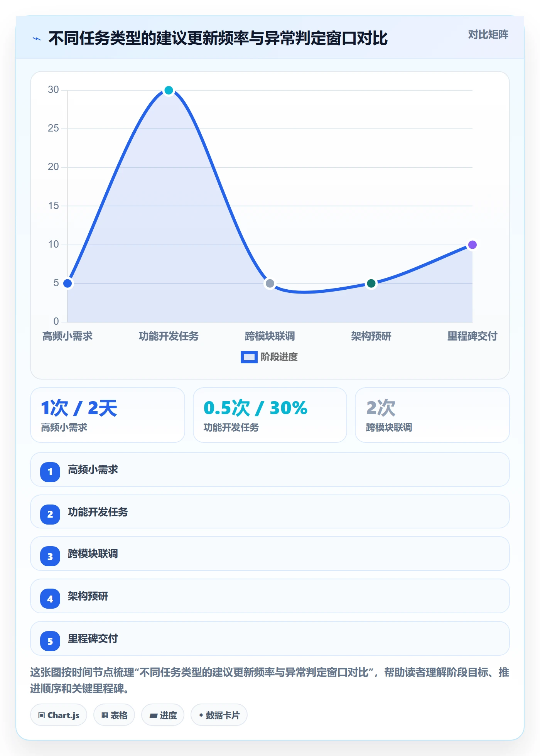Select the 功能开发任务 list row text
Viewport: 540px width, 756px height.
98,512
